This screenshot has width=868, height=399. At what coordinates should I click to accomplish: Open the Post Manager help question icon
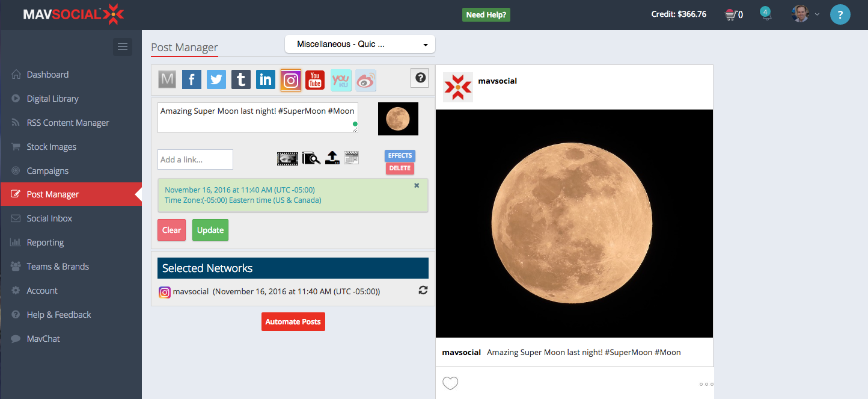(x=420, y=78)
